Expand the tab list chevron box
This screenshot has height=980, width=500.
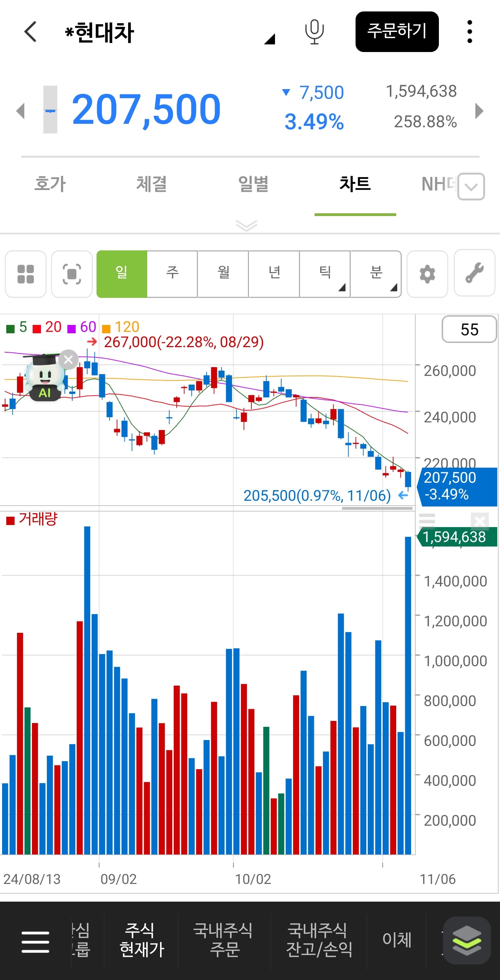[x=471, y=187]
